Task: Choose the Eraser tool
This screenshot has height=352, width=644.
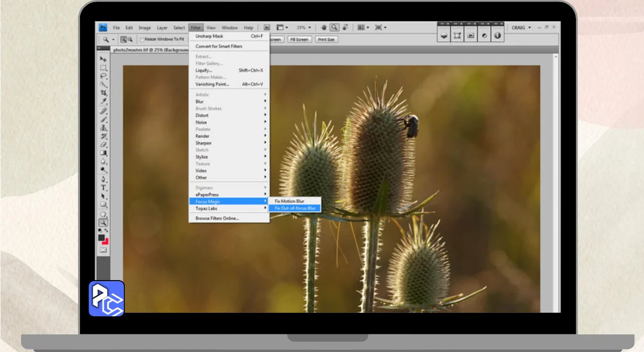Action: 104,144
